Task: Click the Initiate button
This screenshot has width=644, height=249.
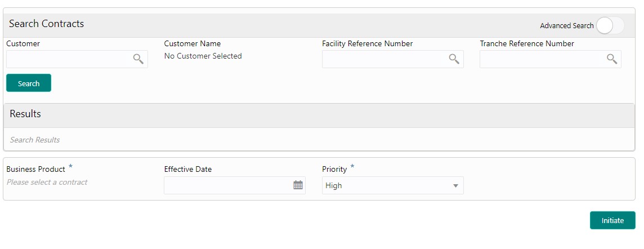Action: (612, 220)
